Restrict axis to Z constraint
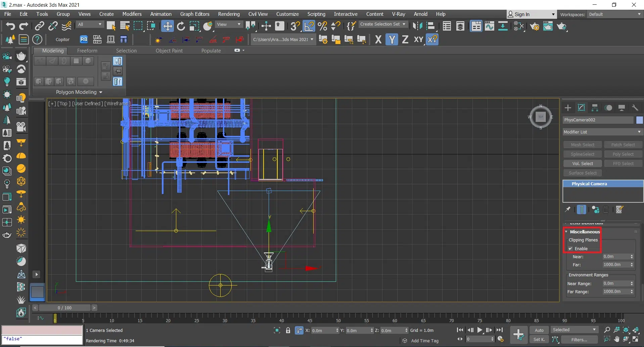 (405, 40)
